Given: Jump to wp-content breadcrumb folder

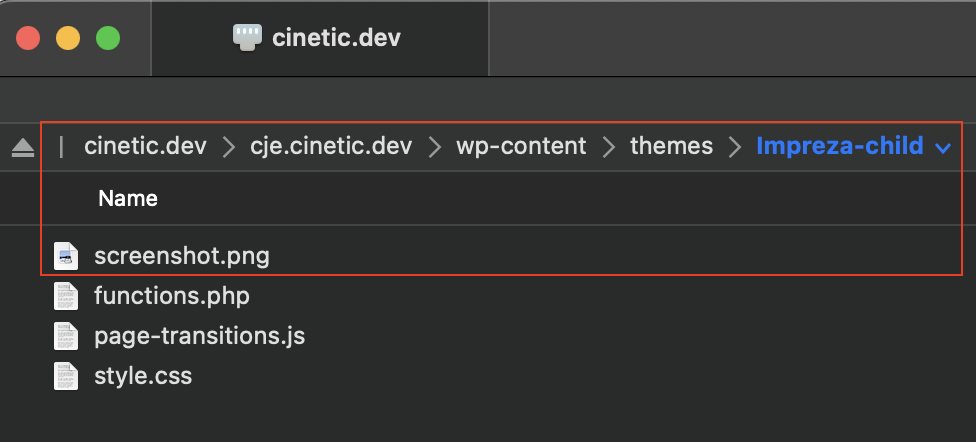Looking at the screenshot, I should coord(521,147).
